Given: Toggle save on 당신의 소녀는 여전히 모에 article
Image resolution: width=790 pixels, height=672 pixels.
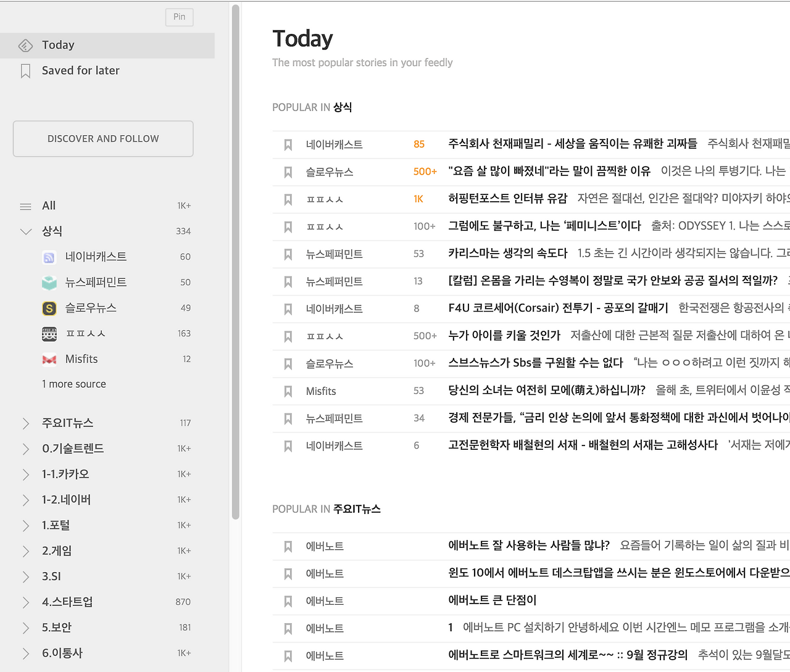Looking at the screenshot, I should [x=288, y=391].
